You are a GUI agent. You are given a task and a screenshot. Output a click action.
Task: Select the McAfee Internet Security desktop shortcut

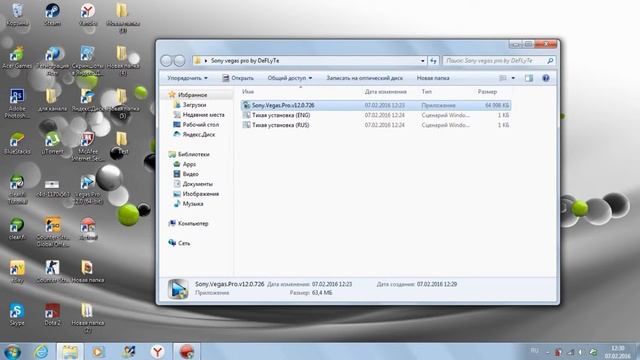(87, 146)
